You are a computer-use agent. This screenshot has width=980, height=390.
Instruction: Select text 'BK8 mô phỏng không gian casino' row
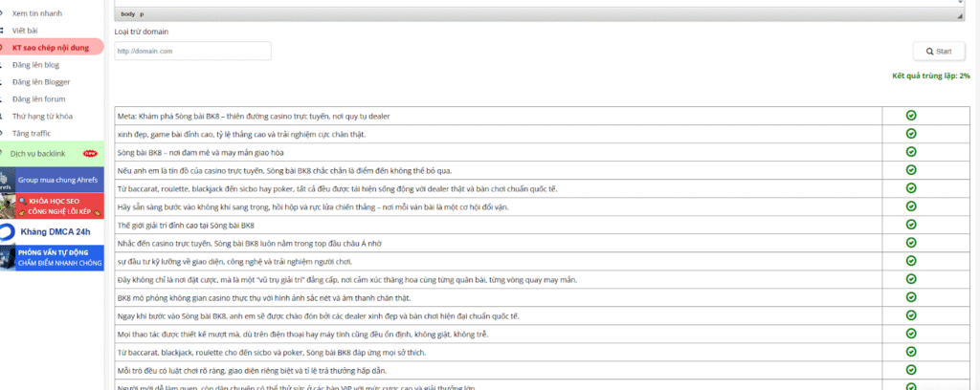pos(264,297)
